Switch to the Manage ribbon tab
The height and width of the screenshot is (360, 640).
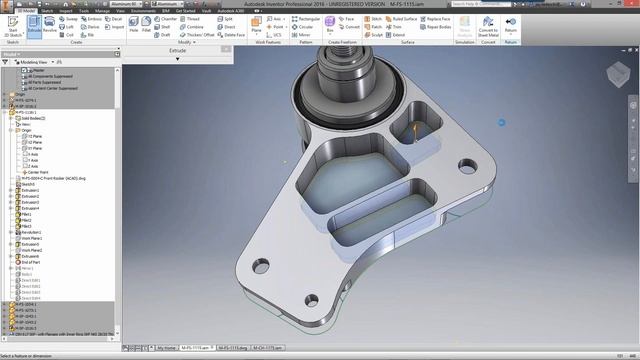(102, 11)
